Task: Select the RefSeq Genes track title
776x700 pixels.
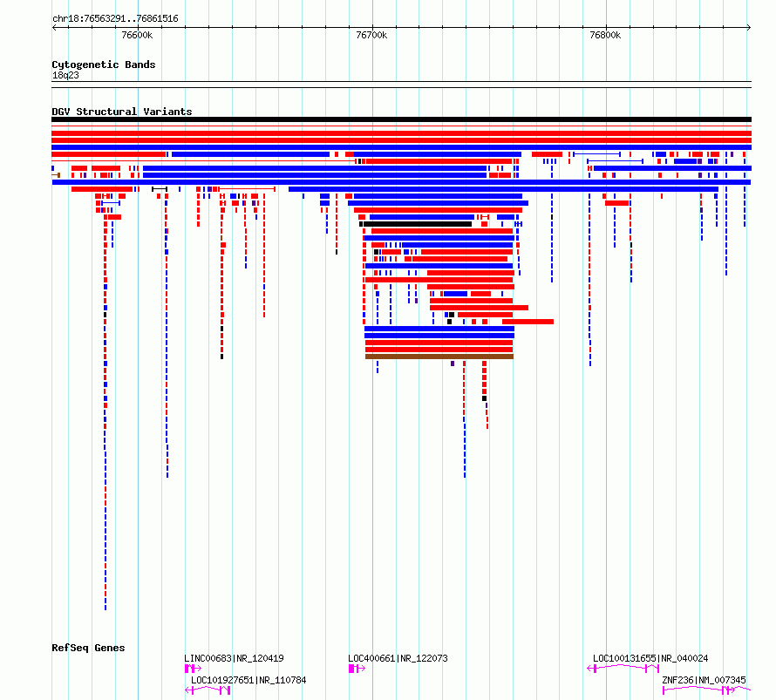Action: click(x=88, y=648)
